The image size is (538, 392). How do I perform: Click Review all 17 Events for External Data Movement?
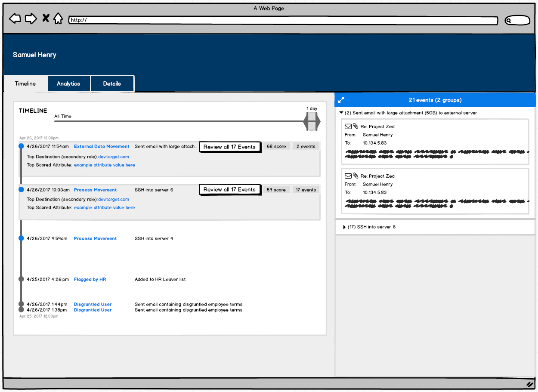click(x=230, y=147)
